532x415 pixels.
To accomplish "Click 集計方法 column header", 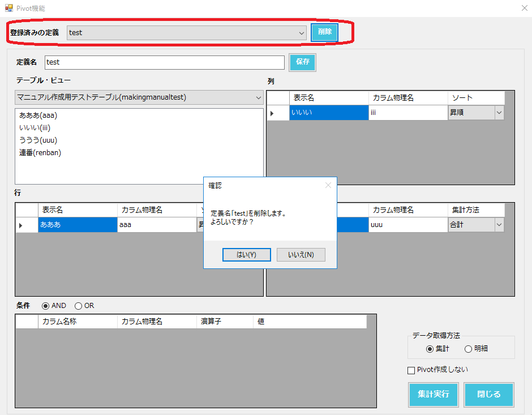I will 477,210.
